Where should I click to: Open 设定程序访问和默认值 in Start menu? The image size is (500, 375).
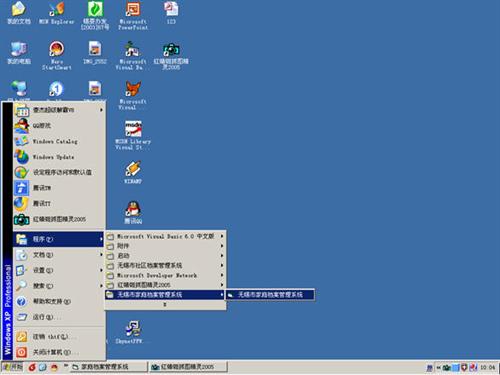59,172
